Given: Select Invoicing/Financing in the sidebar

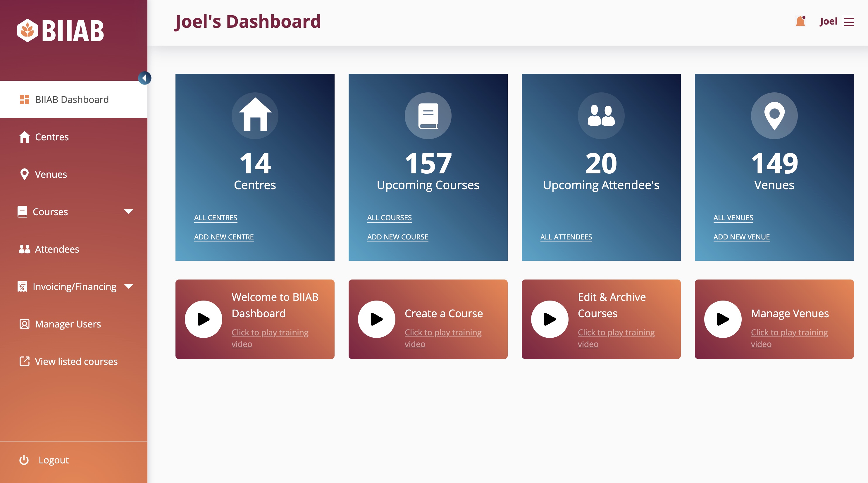Looking at the screenshot, I should (x=75, y=286).
